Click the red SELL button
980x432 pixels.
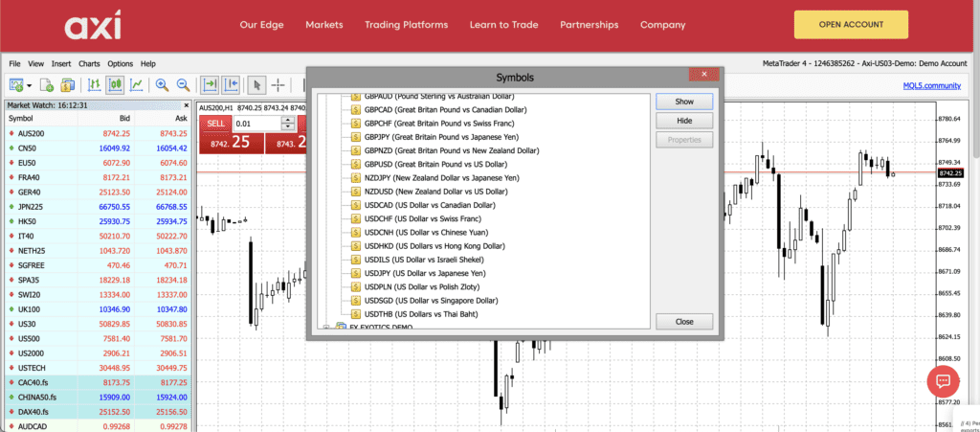[x=215, y=124]
